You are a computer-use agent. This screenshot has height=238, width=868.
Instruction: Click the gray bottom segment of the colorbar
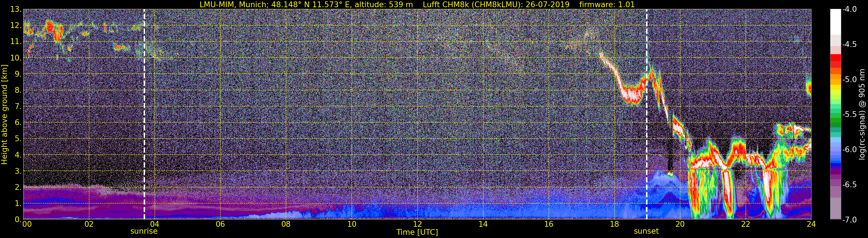[835, 208]
